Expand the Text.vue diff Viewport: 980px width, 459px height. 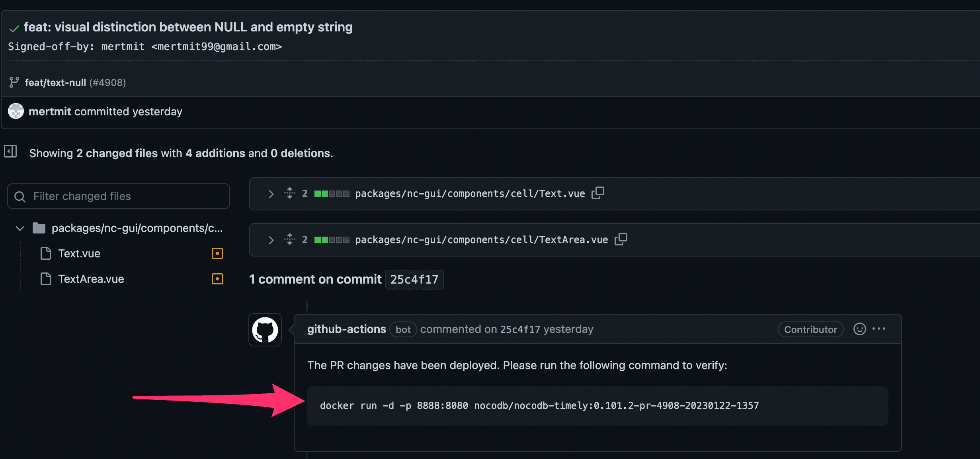click(271, 193)
